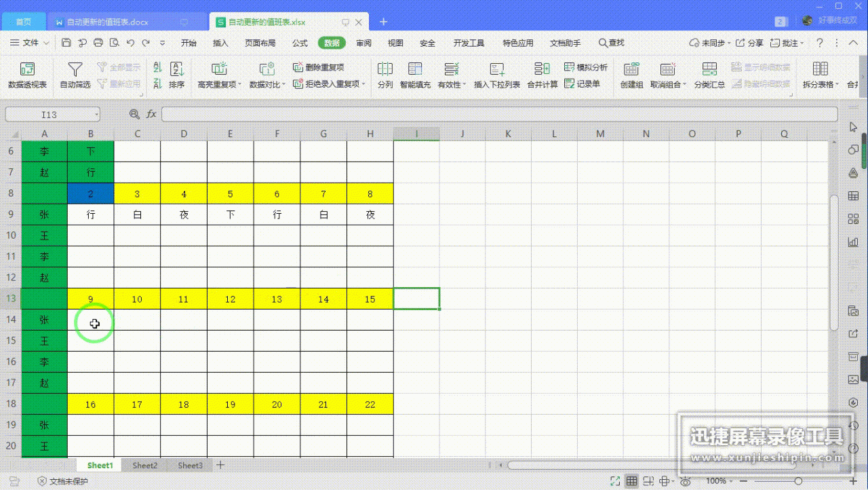Click the vertical scrollbar thumb
Image resolution: width=868 pixels, height=490 pixels.
click(834, 263)
